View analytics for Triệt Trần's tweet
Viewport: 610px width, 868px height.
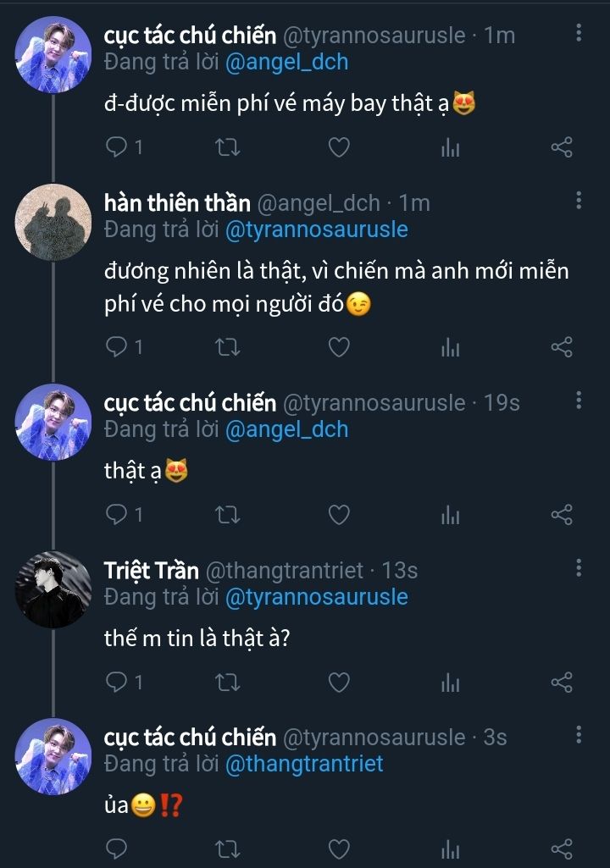(x=450, y=682)
